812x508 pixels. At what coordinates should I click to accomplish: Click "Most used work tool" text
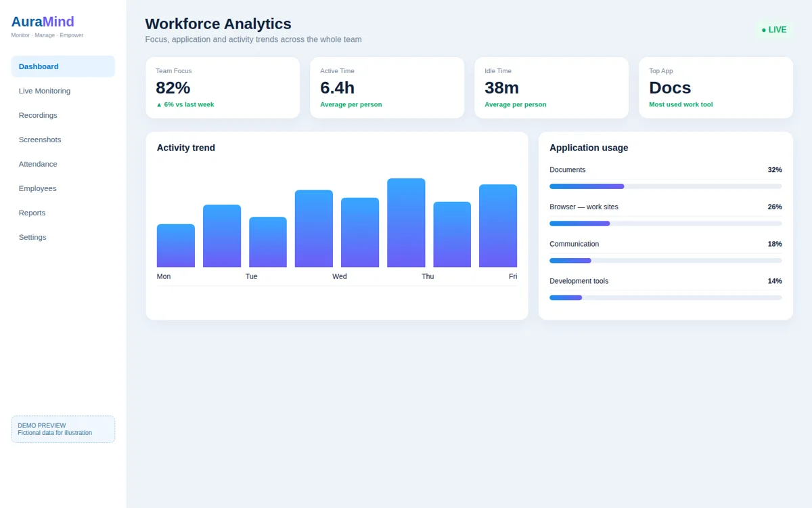pyautogui.click(x=681, y=104)
